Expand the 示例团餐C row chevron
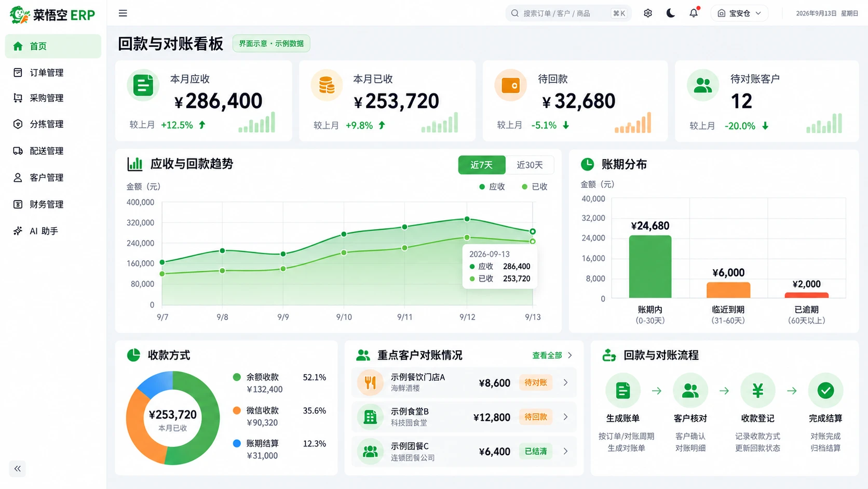The height and width of the screenshot is (489, 868). (565, 451)
